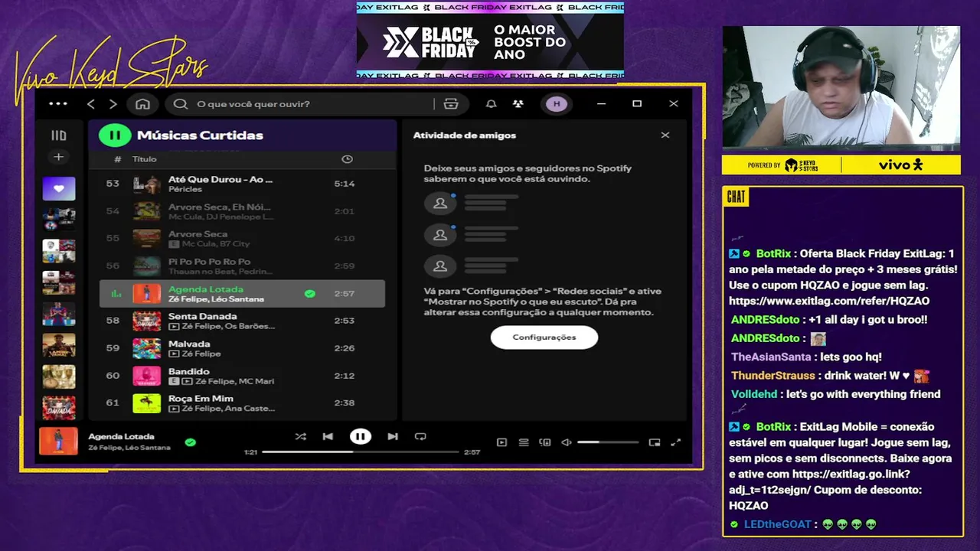
Task: Open the Now Playing view
Action: coord(502,442)
